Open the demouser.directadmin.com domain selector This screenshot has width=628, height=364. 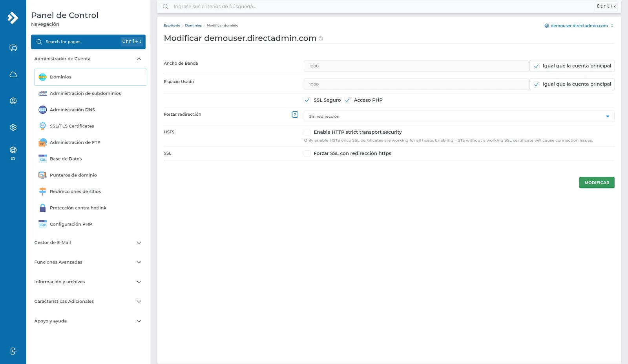579,26
